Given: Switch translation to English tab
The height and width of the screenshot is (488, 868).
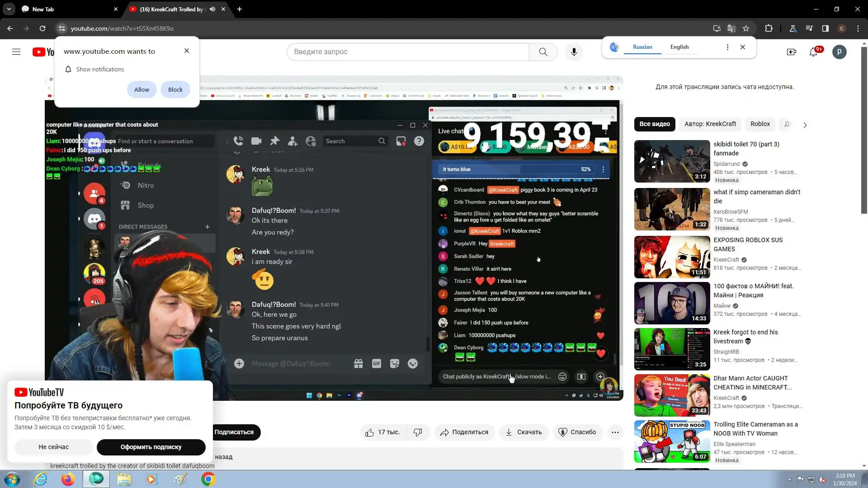Looking at the screenshot, I should [x=679, y=47].
